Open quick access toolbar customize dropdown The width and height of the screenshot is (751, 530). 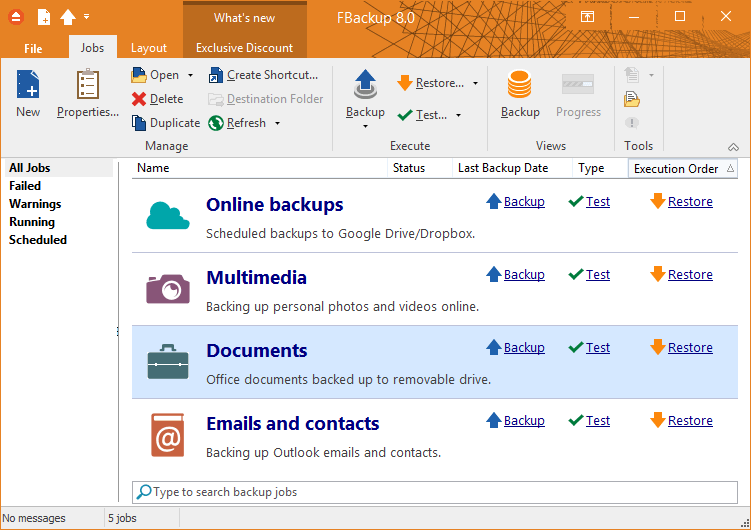[x=86, y=17]
